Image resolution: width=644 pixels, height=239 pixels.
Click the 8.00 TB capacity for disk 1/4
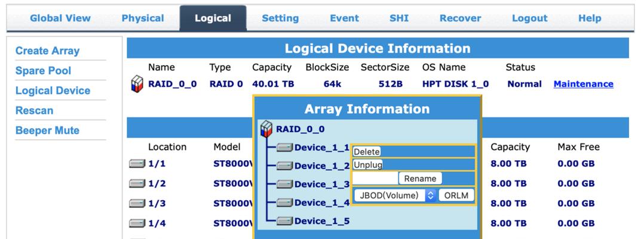[x=508, y=223]
